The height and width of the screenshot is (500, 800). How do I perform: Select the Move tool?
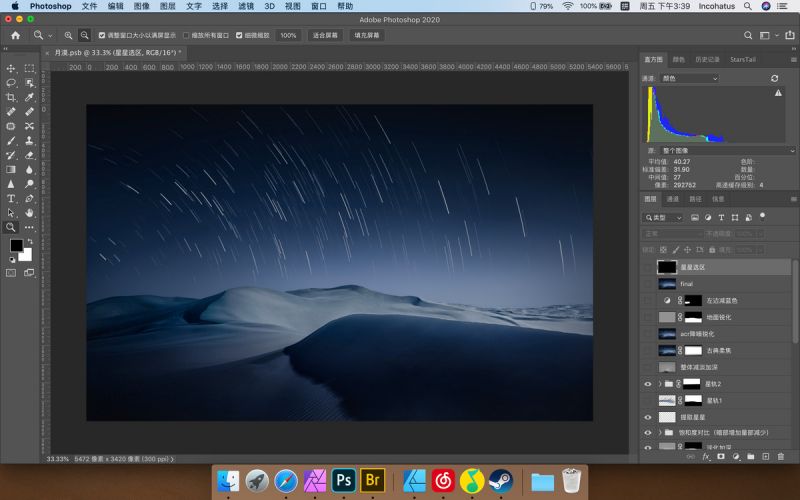(x=11, y=68)
